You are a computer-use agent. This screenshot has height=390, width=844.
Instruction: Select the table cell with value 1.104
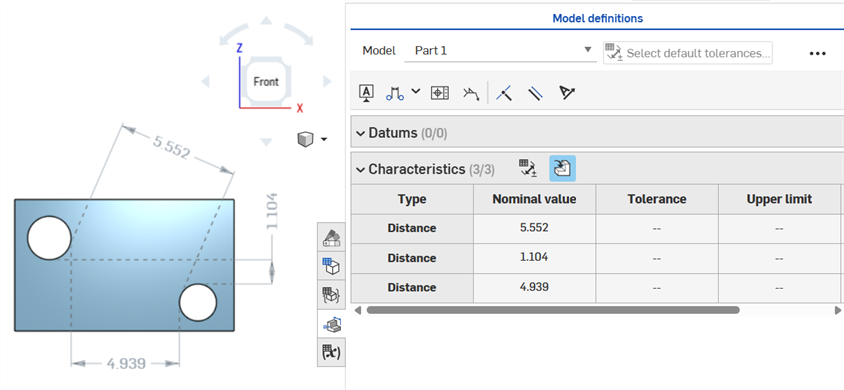tap(534, 258)
